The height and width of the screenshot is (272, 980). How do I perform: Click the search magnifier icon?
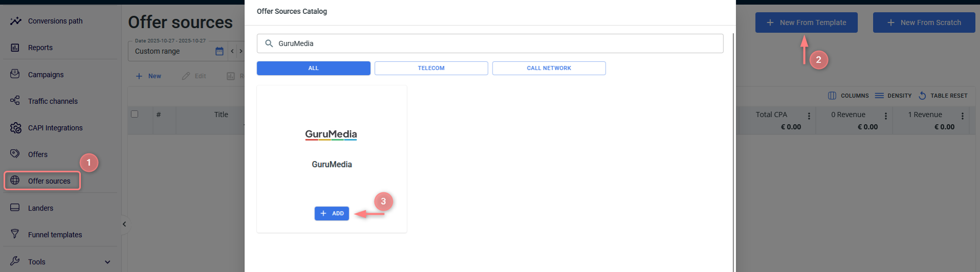click(269, 43)
